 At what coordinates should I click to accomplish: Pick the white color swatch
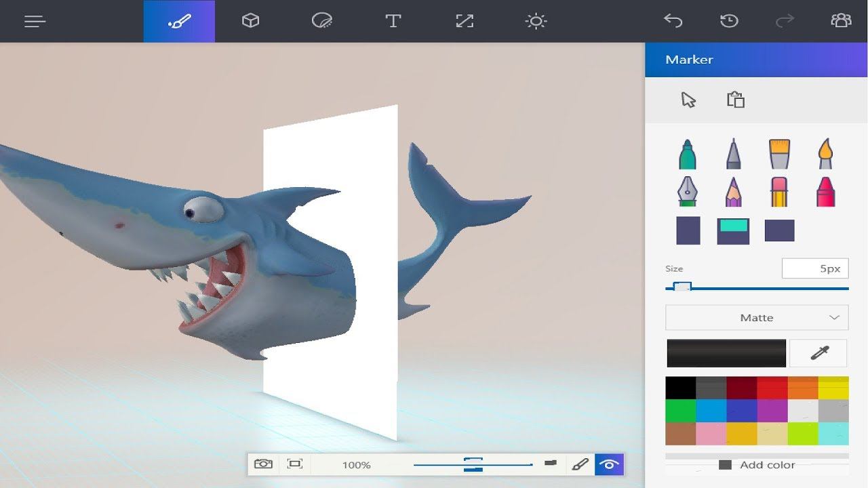803,411
